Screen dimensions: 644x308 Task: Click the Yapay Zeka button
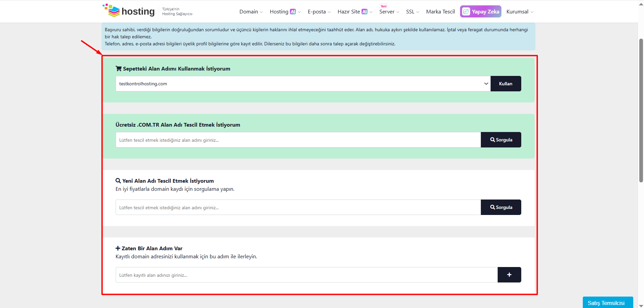(x=481, y=11)
